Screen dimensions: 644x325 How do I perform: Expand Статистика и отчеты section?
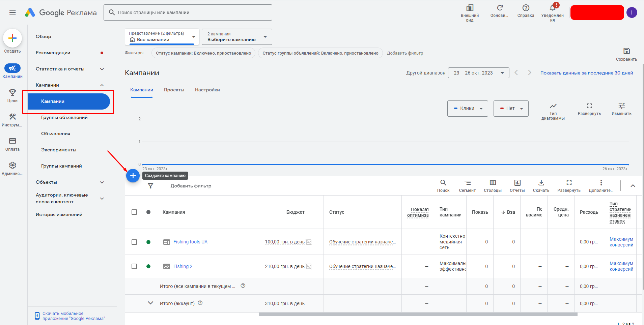102,69
